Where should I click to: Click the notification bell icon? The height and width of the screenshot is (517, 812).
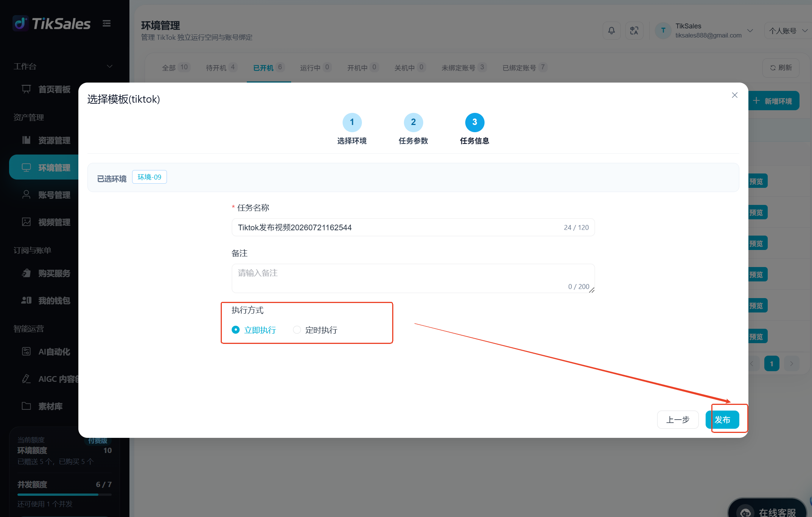[x=611, y=31]
